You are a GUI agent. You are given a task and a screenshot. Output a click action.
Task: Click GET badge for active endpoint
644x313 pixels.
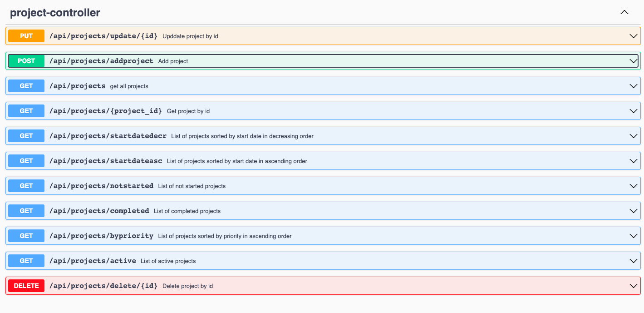(x=26, y=261)
